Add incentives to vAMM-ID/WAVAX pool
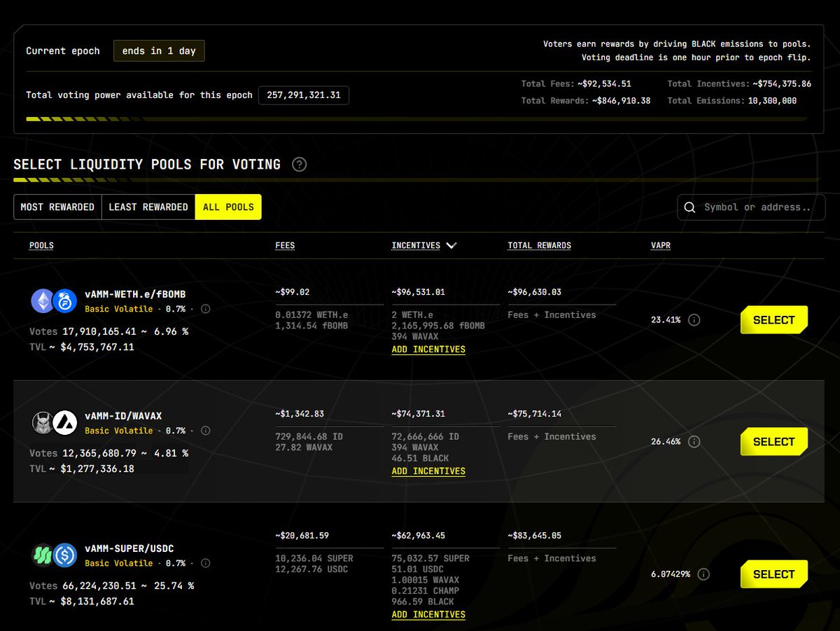Viewport: 840px width, 631px height. tap(428, 471)
